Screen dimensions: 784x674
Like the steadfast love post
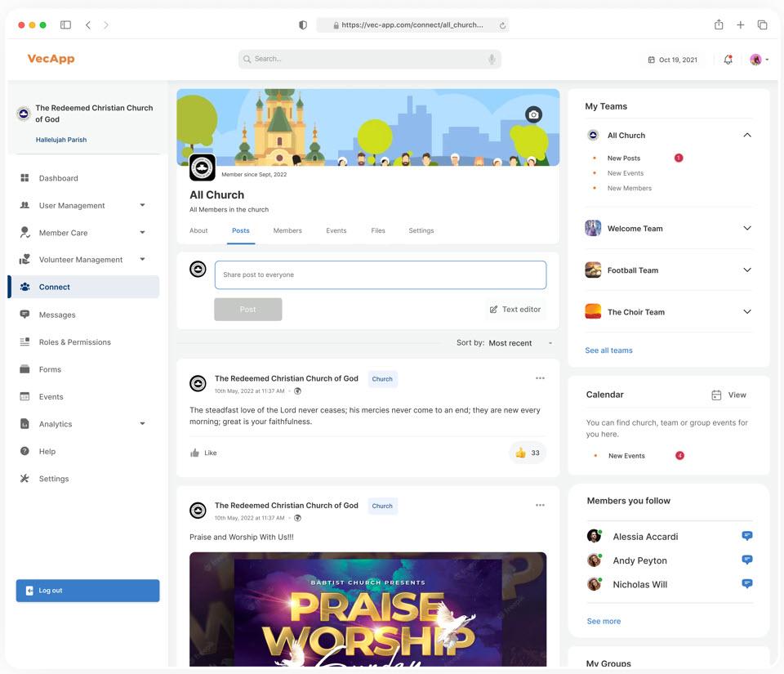click(203, 453)
